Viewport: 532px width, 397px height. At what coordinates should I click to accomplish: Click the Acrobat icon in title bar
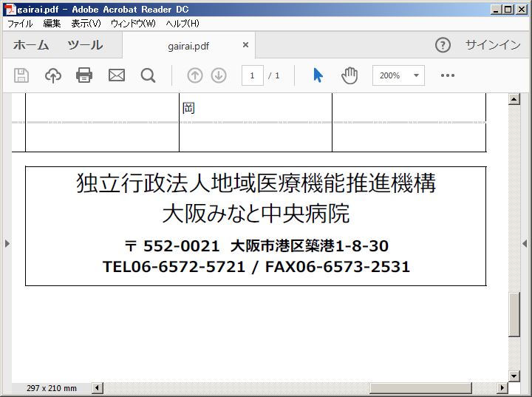(x=10, y=9)
